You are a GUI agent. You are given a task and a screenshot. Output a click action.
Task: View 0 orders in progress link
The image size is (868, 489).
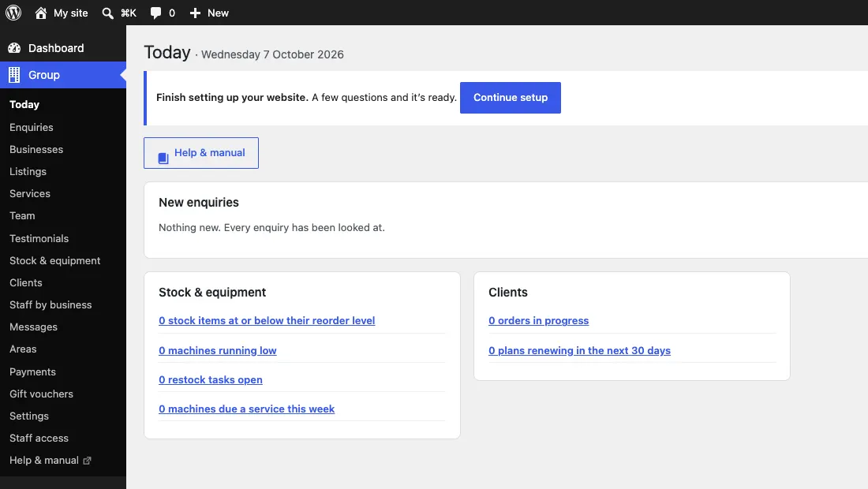coord(539,320)
